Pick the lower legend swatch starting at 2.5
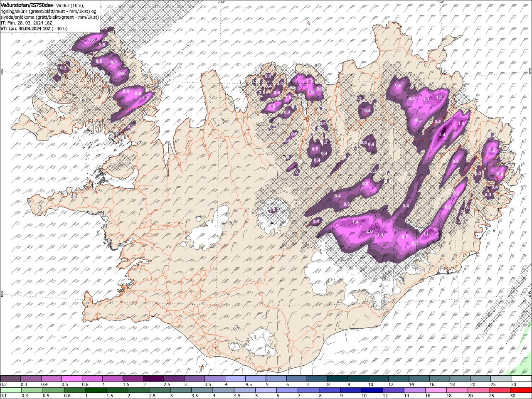 (160, 390)
